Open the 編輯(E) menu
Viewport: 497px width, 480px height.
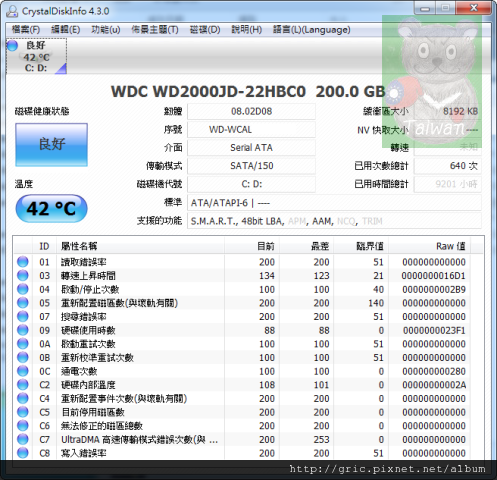[x=65, y=30]
